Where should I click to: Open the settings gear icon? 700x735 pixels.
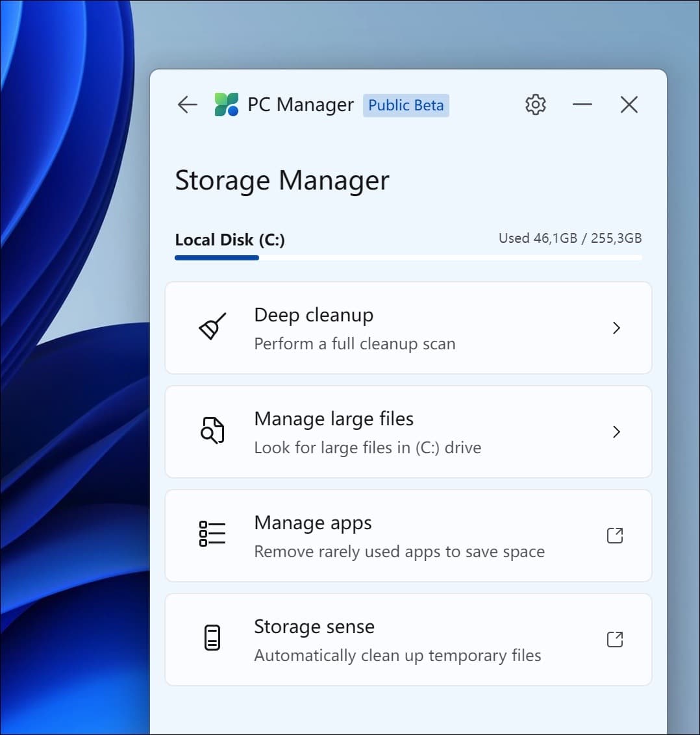[535, 105]
